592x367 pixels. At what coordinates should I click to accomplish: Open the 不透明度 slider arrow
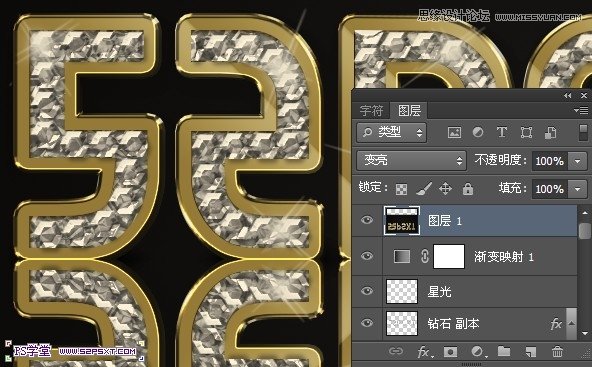tap(578, 161)
